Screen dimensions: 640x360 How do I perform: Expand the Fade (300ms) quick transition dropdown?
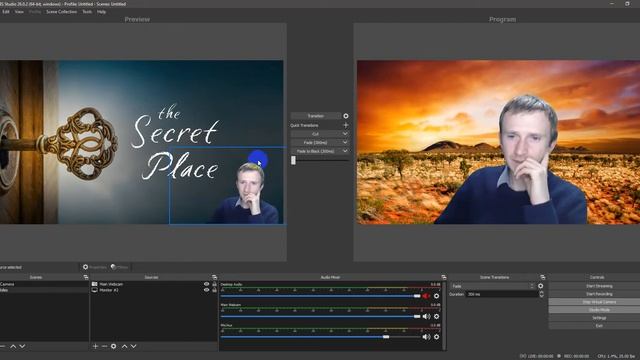(x=345, y=142)
